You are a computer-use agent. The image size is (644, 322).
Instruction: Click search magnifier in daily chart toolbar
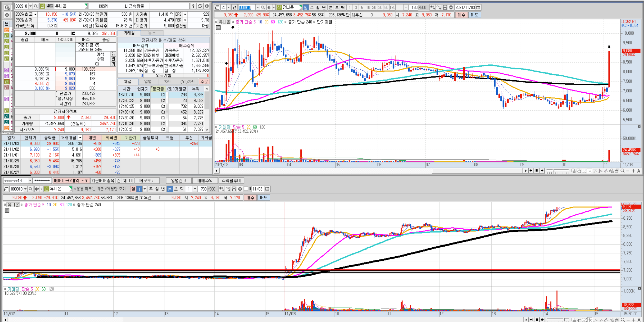pos(263,7)
